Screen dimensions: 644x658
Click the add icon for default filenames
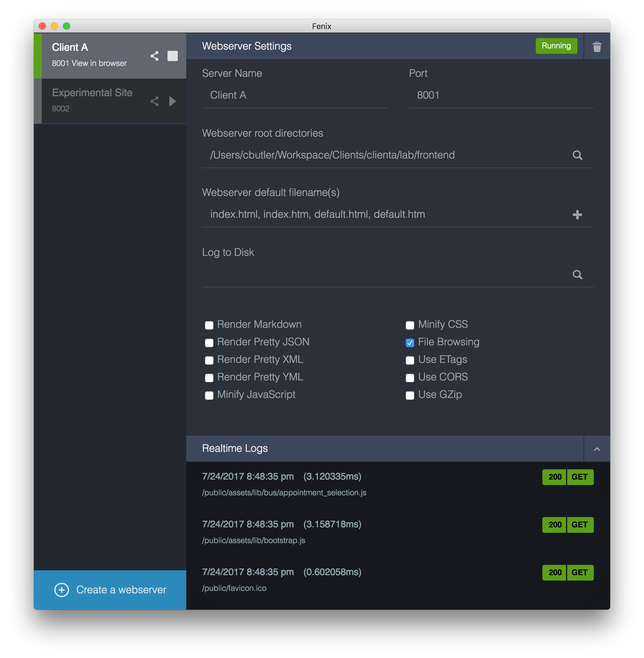577,215
